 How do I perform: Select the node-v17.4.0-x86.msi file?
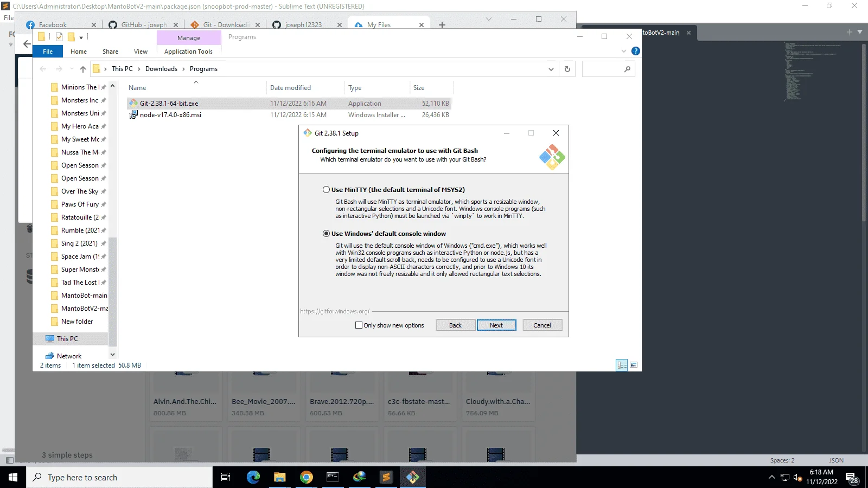(289, 115)
